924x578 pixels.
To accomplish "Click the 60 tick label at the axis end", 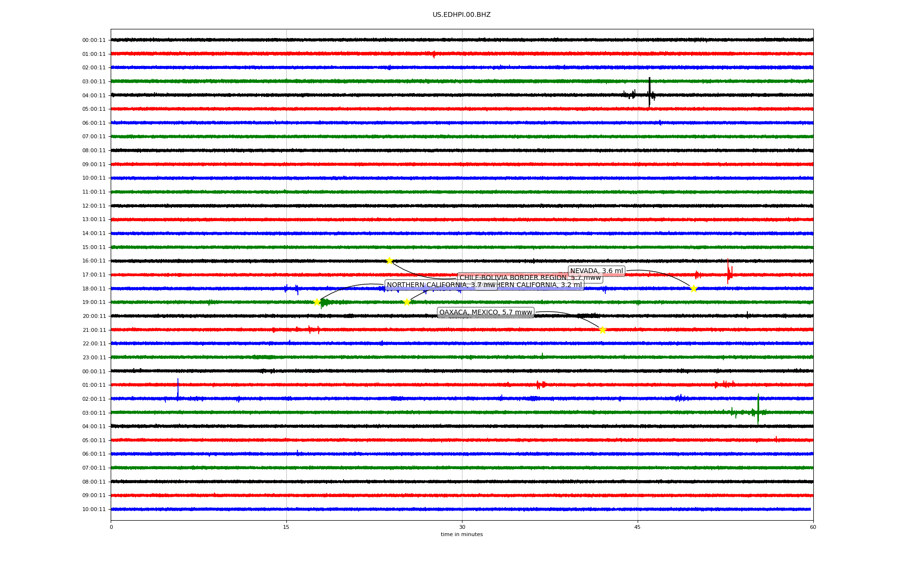I will (813, 527).
